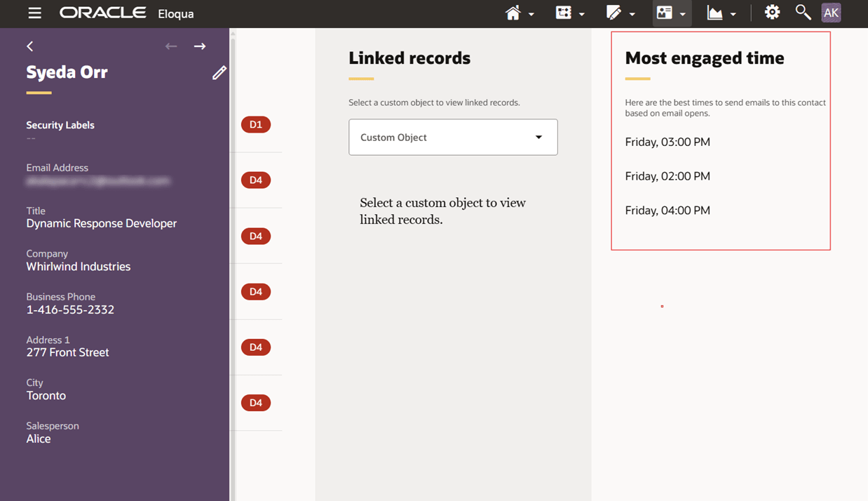Select Friday, 02:00 PM engaged time
This screenshot has width=868, height=501.
click(667, 176)
